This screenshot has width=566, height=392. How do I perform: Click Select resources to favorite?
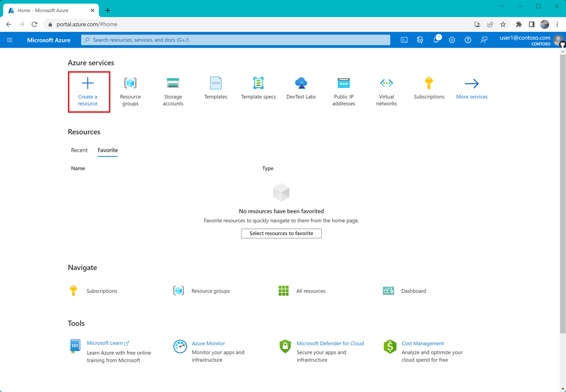[x=281, y=233]
